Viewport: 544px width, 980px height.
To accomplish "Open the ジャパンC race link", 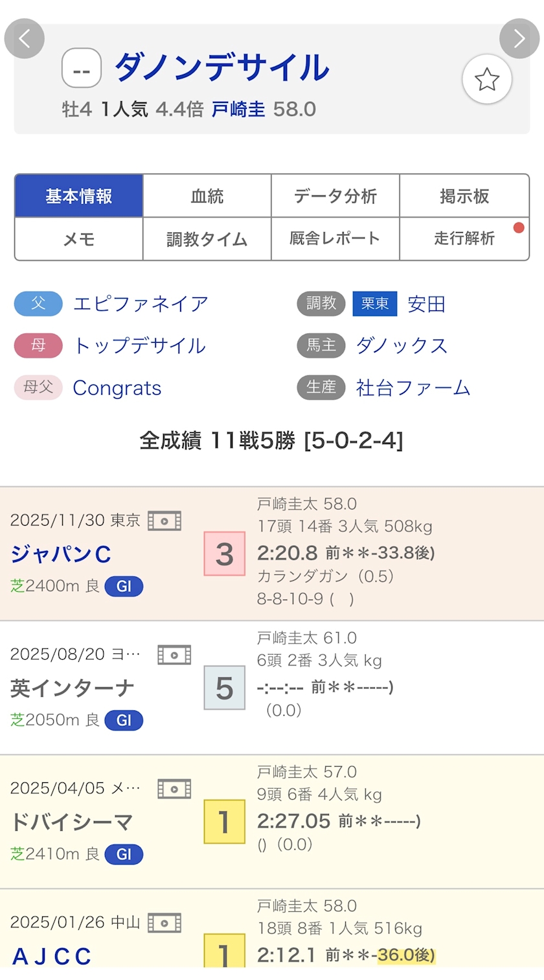I will pyautogui.click(x=61, y=554).
